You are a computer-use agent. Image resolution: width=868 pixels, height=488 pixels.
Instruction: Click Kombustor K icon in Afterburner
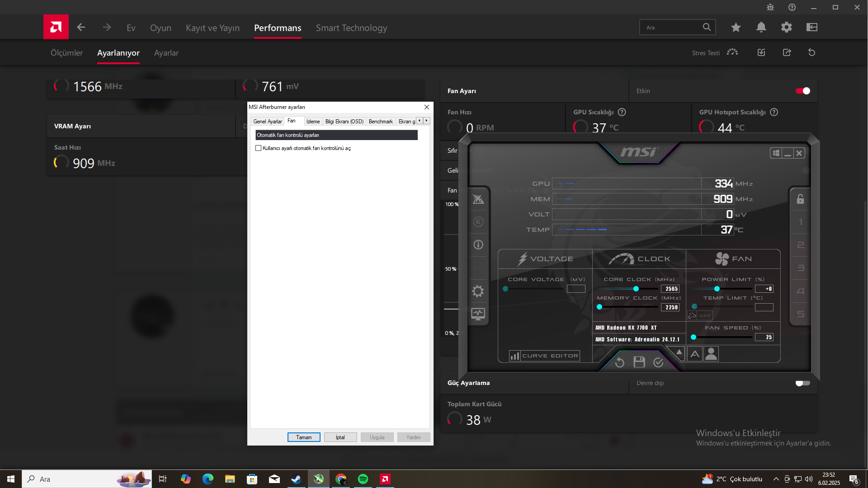coord(478,222)
